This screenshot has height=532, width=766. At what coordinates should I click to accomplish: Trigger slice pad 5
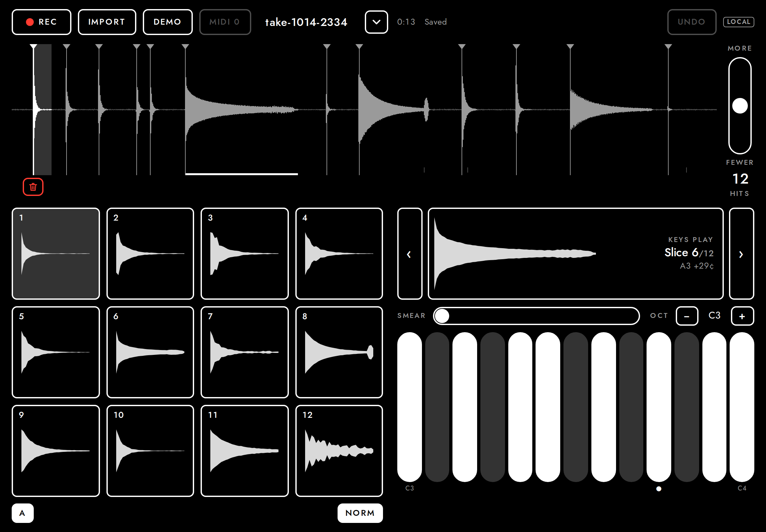coord(56,352)
